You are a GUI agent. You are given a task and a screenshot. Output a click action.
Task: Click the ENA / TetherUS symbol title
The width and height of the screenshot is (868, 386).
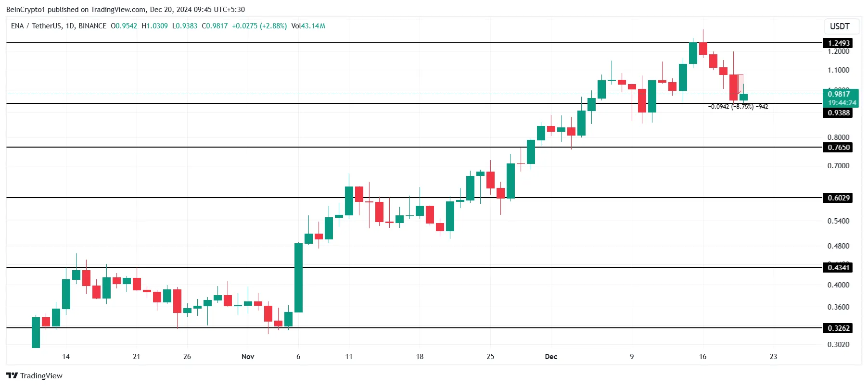59,26
